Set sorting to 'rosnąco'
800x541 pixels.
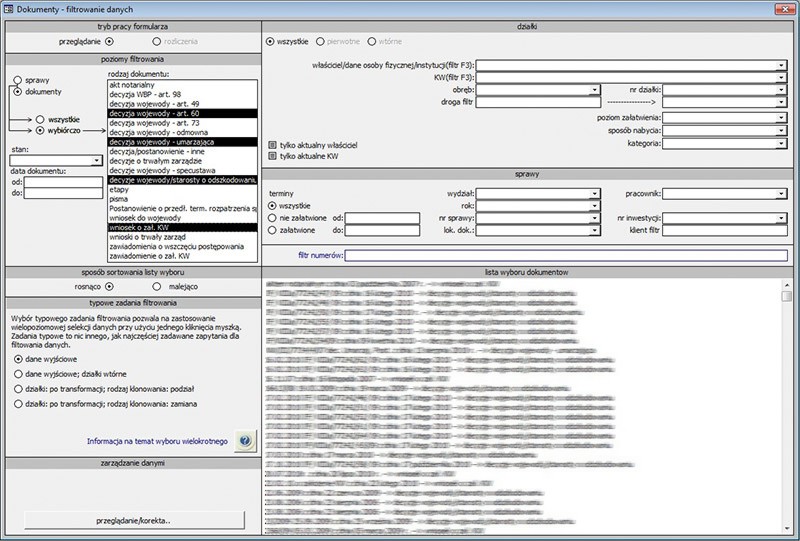[x=109, y=286]
